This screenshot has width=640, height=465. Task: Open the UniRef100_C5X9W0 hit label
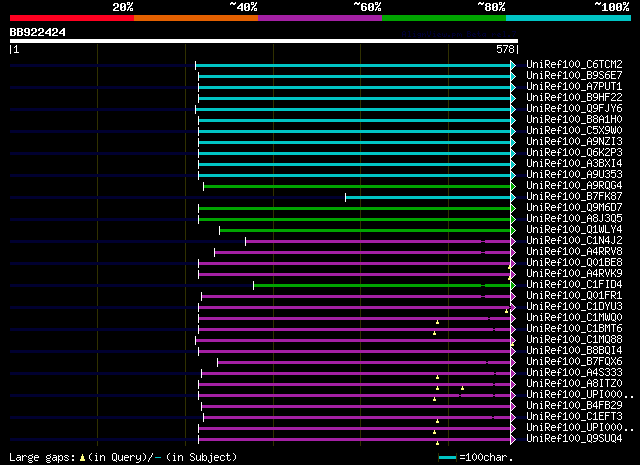574,131
